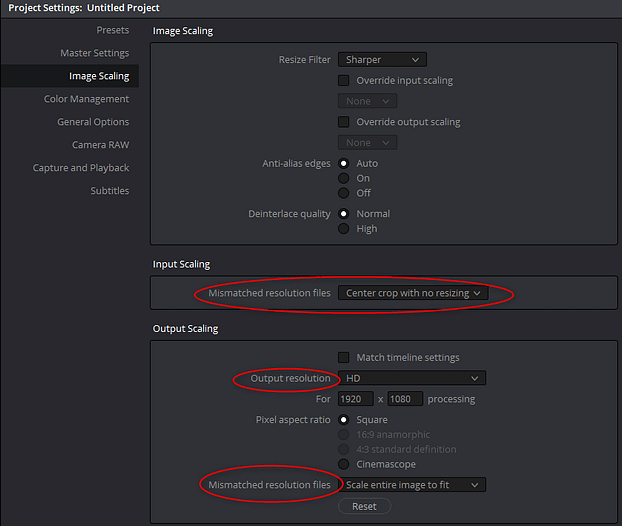Enable Override input scaling checkbox
Viewport: 622px width, 526px height.
tap(344, 81)
